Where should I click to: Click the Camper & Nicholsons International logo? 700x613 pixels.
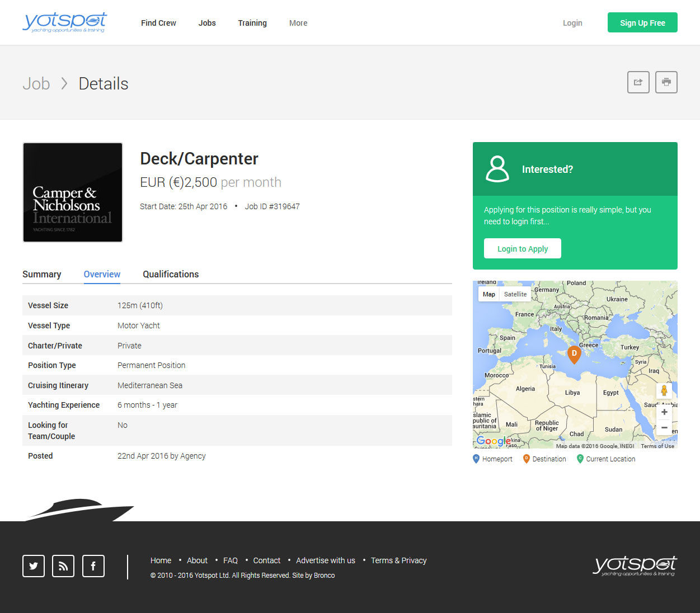pos(73,192)
